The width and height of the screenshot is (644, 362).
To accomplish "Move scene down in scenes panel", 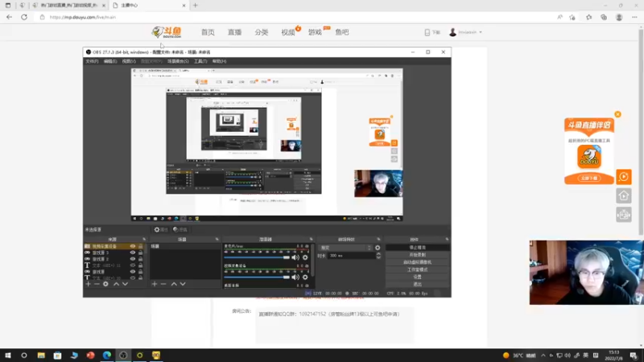I will [x=183, y=284].
